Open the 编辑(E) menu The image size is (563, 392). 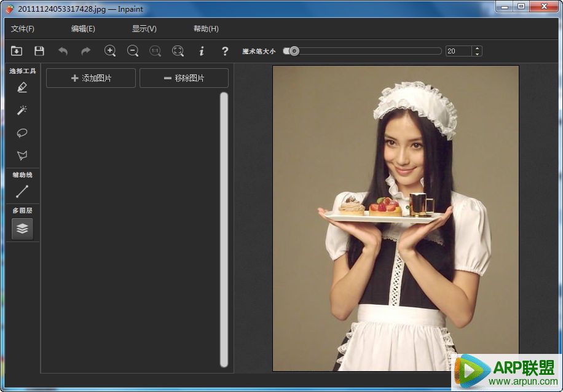[83, 29]
